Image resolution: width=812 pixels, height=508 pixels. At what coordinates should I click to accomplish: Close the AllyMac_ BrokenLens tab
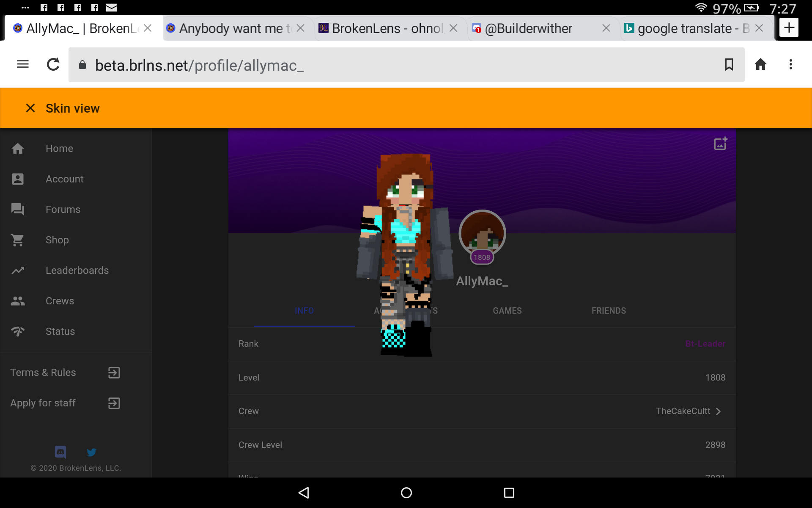(148, 28)
